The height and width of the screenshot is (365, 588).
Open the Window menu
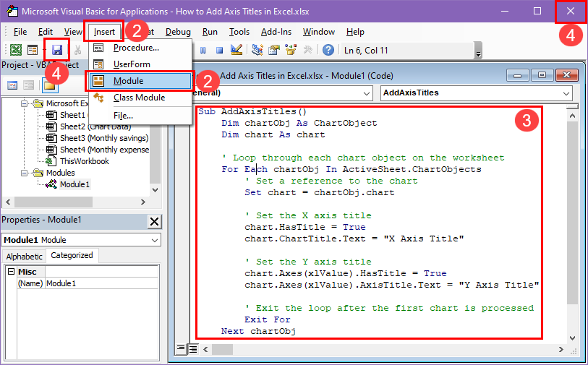point(319,32)
